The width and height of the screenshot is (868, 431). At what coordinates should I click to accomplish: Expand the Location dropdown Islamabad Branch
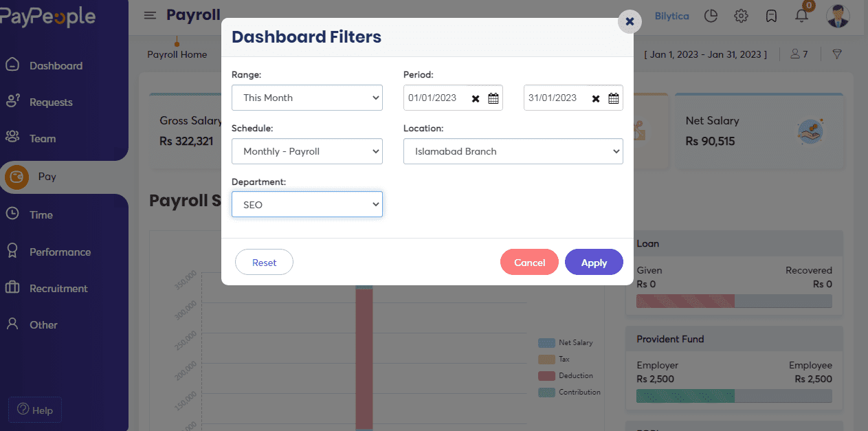point(513,151)
